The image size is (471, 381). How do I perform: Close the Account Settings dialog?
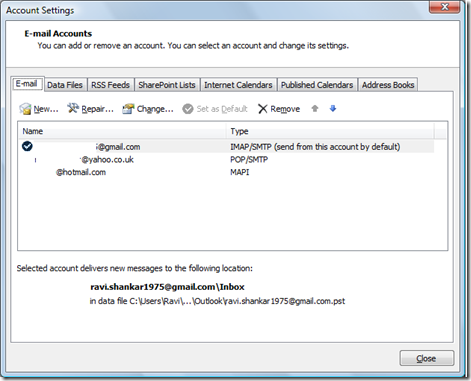click(427, 358)
